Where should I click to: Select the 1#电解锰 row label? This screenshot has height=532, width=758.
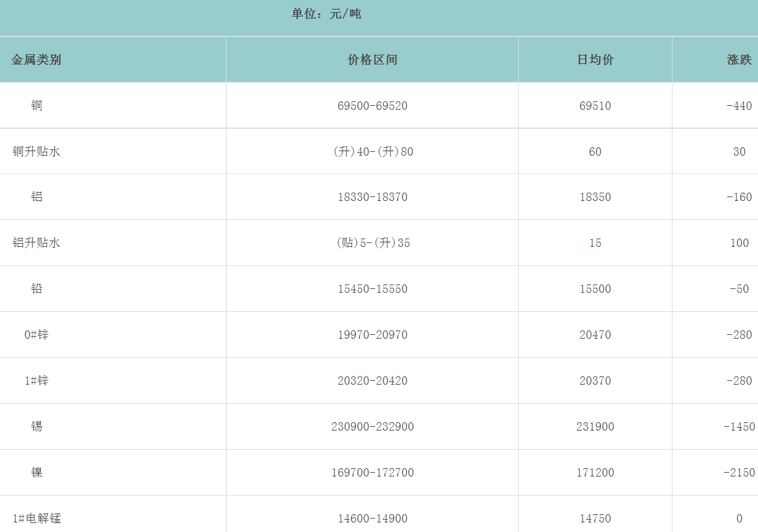(37, 519)
